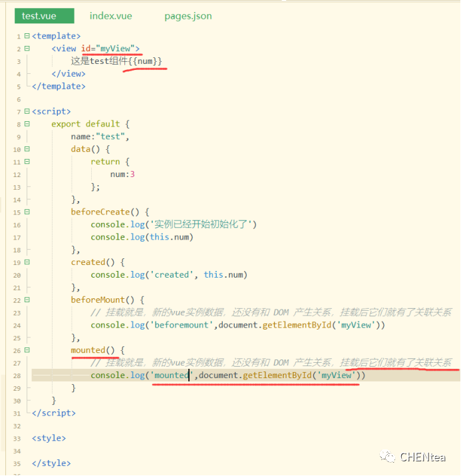Screen dimensions: 461x476
Task: Switch to the index.vue tab
Action: (x=110, y=16)
